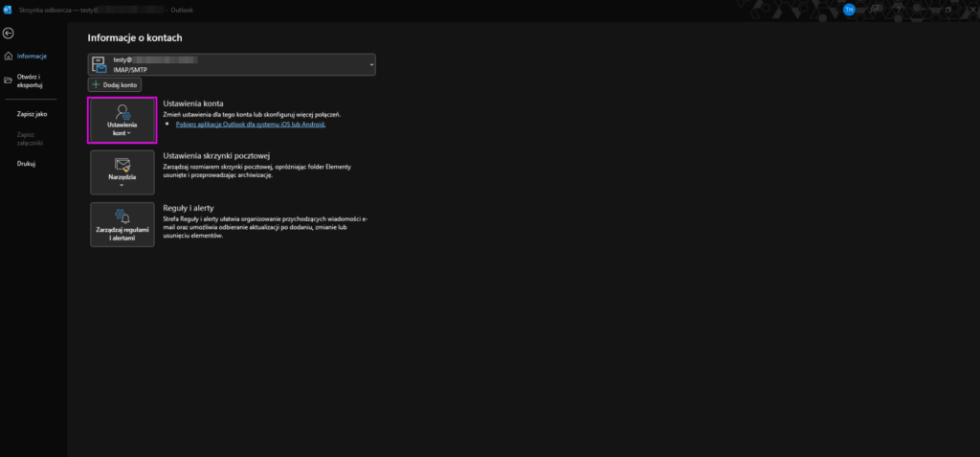The height and width of the screenshot is (457, 980).
Task: Click the Informacje o kontach heading
Action: tap(135, 37)
